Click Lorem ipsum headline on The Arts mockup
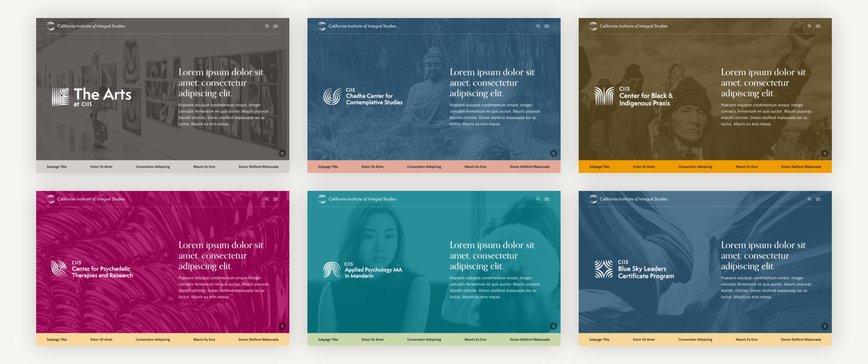 (x=221, y=83)
